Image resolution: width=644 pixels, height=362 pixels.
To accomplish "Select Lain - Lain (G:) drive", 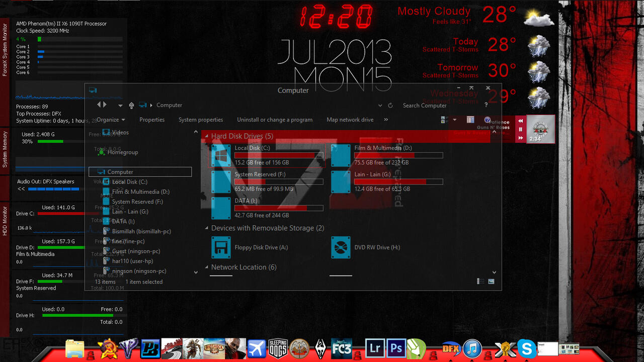I will 387,182.
